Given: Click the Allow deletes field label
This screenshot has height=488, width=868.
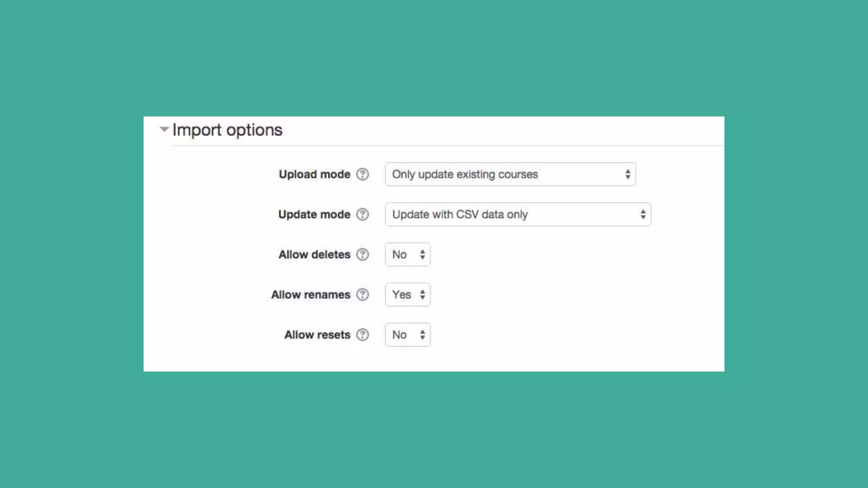Looking at the screenshot, I should tap(314, 255).
